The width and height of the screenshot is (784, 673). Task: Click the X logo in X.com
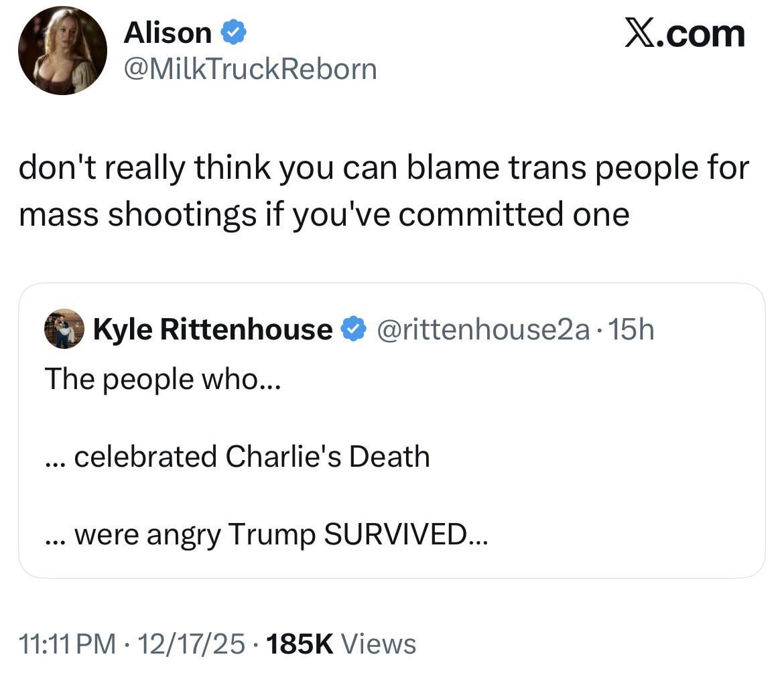pyautogui.click(x=642, y=33)
